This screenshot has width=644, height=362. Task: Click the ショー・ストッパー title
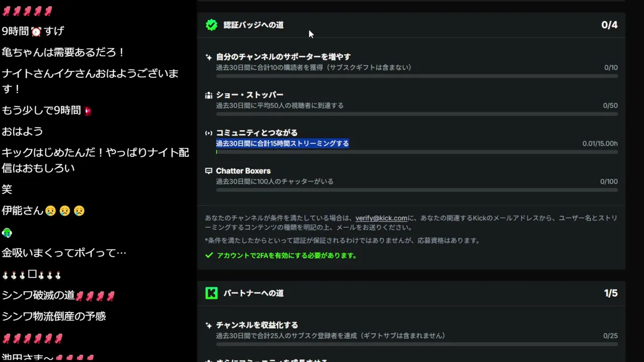[x=250, y=95]
